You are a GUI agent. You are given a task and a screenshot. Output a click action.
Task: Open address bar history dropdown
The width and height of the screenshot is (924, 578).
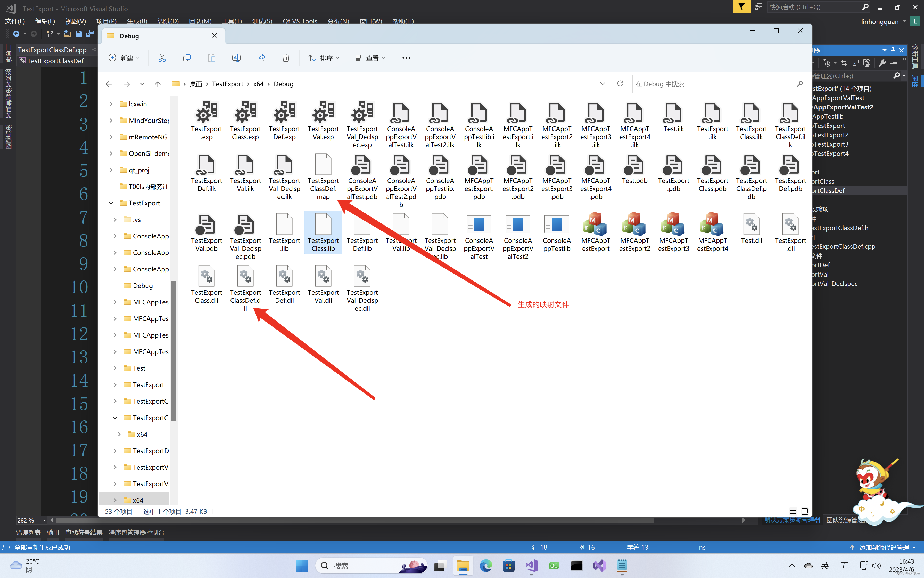pos(603,83)
